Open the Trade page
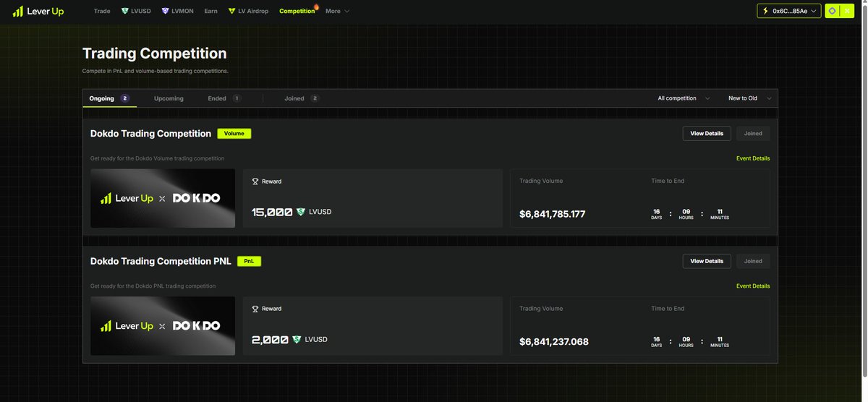Image resolution: width=868 pixels, height=402 pixels. [102, 11]
